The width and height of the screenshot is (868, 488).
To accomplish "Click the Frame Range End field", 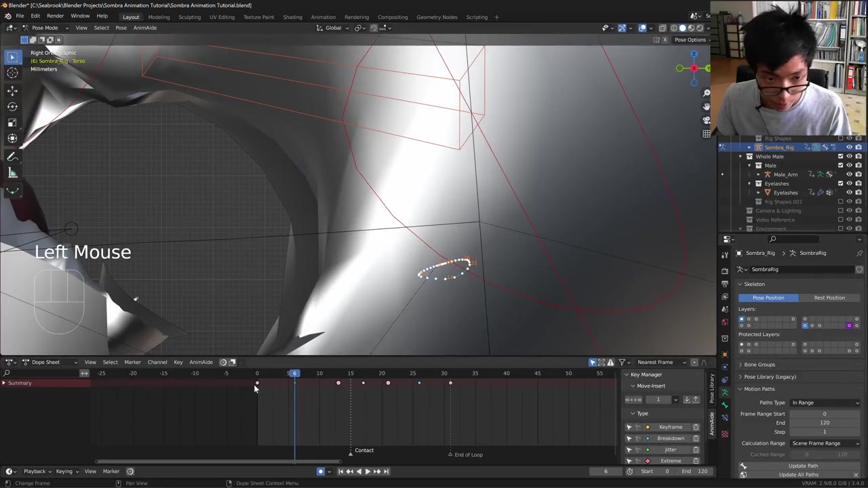I will pyautogui.click(x=825, y=423).
